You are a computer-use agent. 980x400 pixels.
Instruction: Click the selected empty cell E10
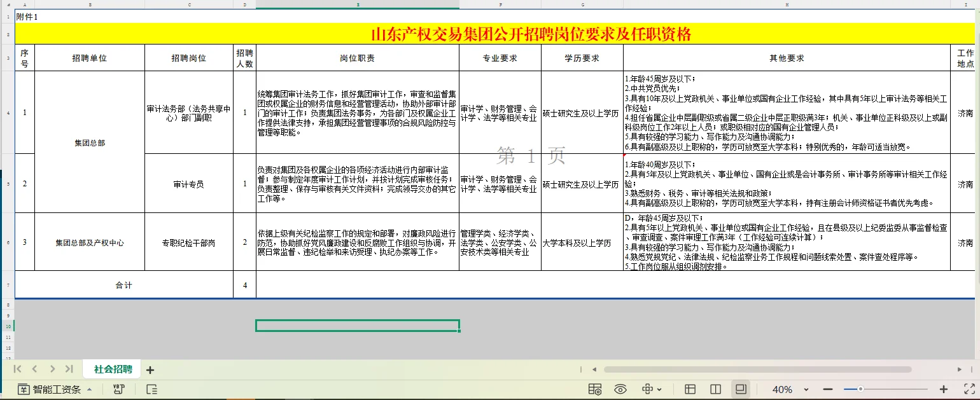click(358, 326)
